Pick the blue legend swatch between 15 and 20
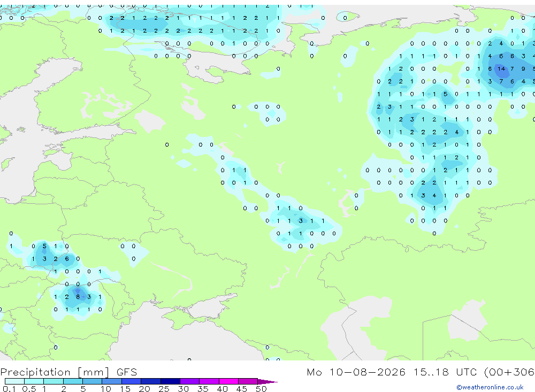 132,381
